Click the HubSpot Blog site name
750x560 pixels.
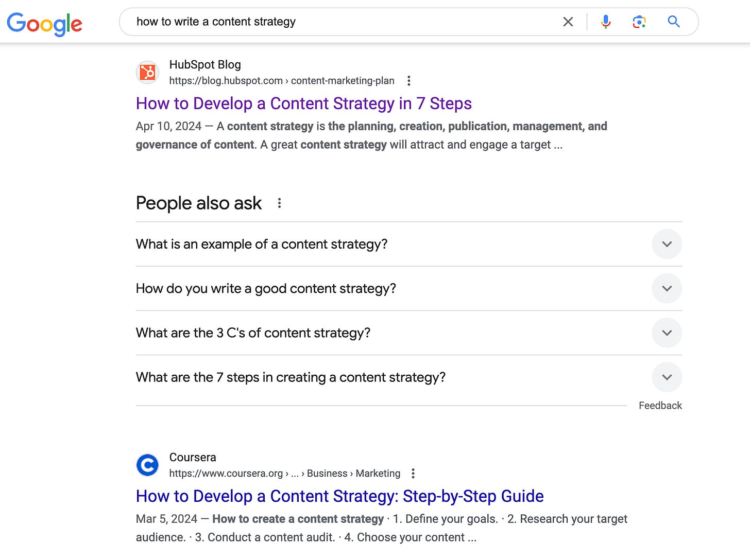(x=205, y=64)
